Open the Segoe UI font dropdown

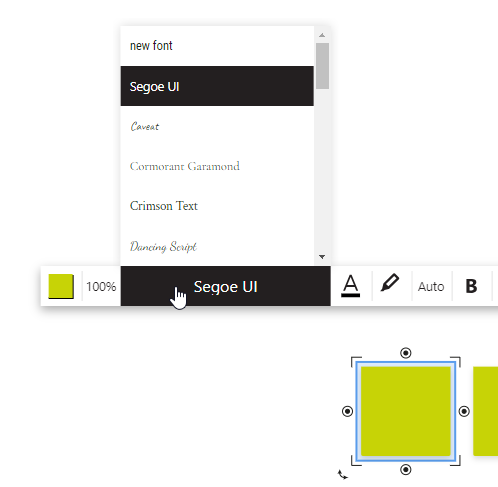click(x=226, y=286)
